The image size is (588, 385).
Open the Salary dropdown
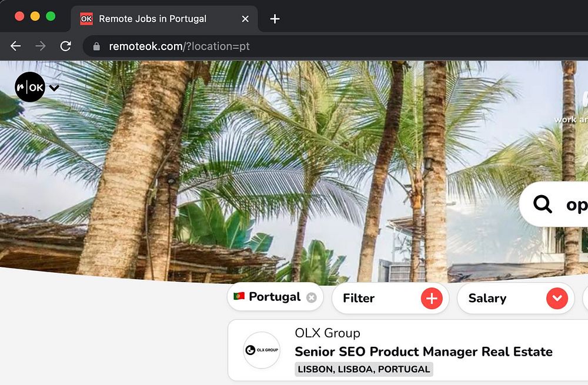click(x=516, y=299)
